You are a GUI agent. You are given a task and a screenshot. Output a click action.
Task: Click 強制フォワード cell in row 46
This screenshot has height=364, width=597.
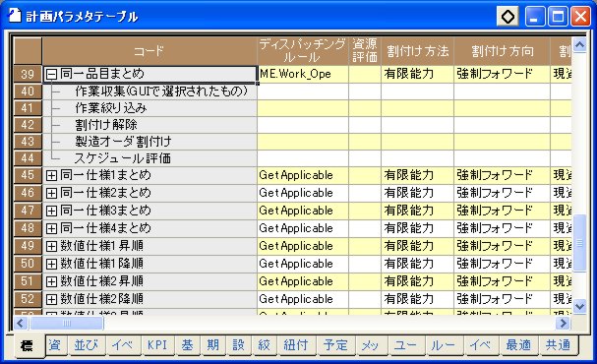pos(502,193)
